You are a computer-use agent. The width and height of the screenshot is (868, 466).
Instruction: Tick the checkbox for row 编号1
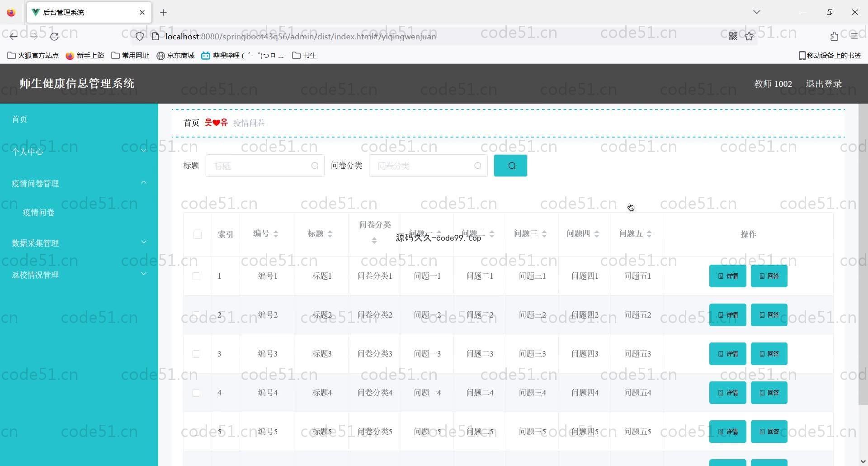(x=196, y=276)
